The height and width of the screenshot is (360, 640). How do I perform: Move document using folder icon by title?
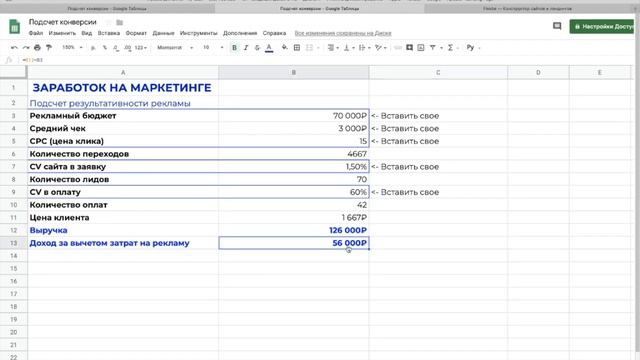(120, 22)
